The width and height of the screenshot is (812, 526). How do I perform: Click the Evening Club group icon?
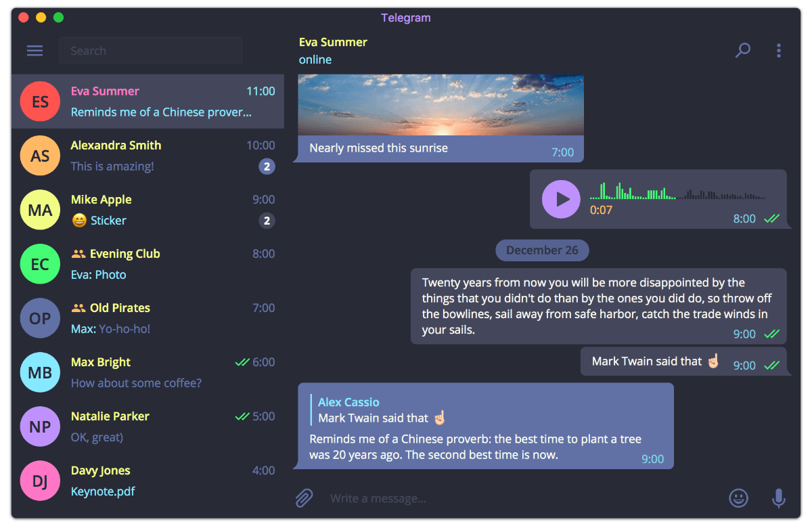point(40,264)
